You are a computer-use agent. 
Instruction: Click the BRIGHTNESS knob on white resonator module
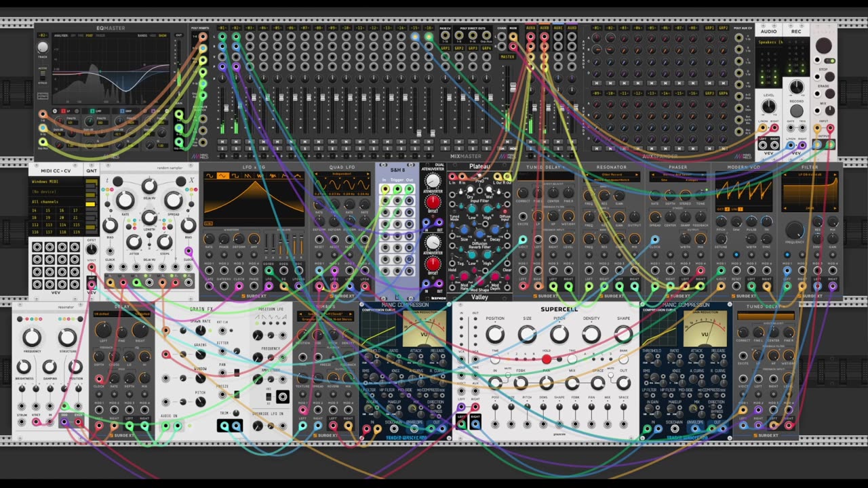tap(24, 367)
